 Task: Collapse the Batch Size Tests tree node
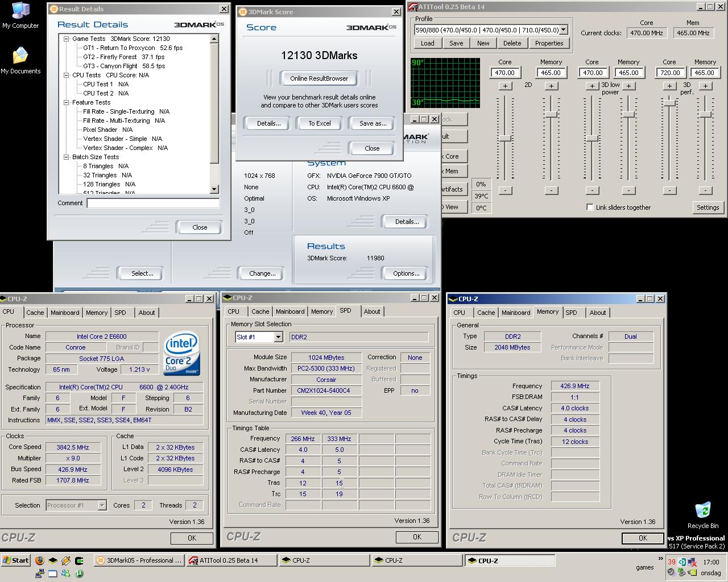(67, 157)
